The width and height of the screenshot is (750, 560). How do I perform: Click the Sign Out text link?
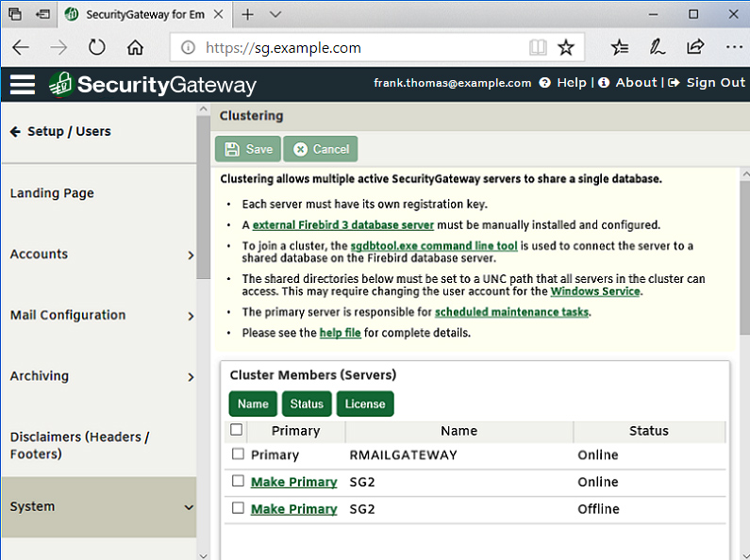pyautogui.click(x=715, y=83)
